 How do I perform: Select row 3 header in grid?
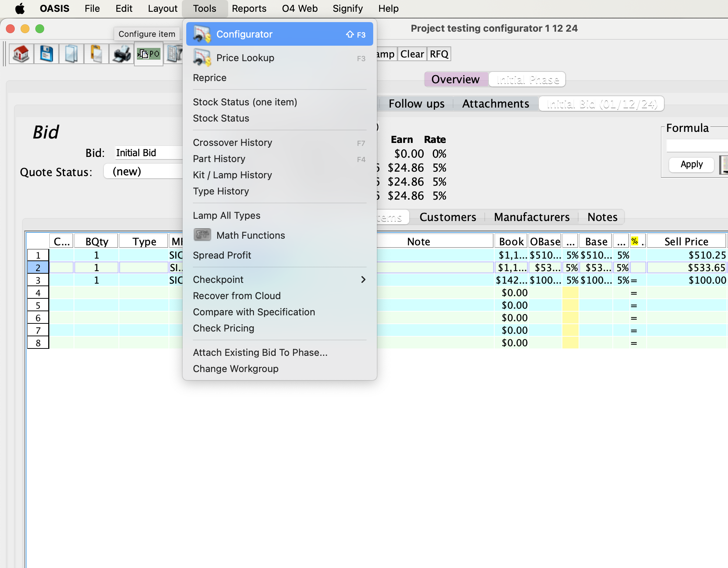38,280
